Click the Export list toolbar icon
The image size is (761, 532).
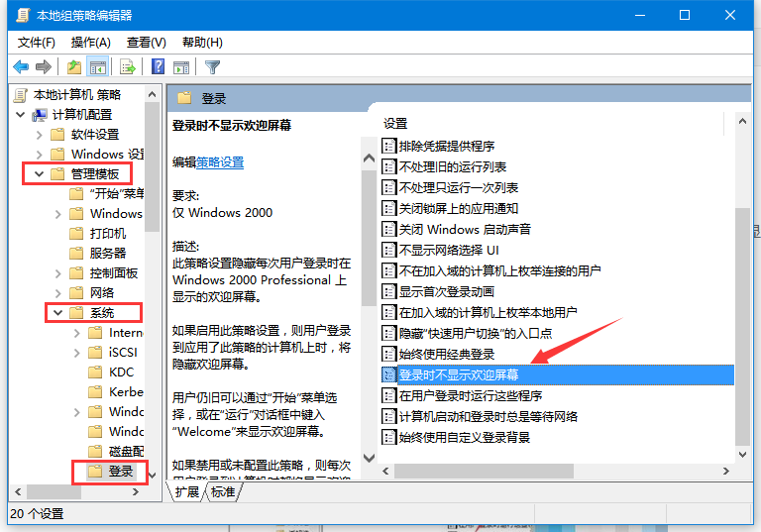coord(128,66)
